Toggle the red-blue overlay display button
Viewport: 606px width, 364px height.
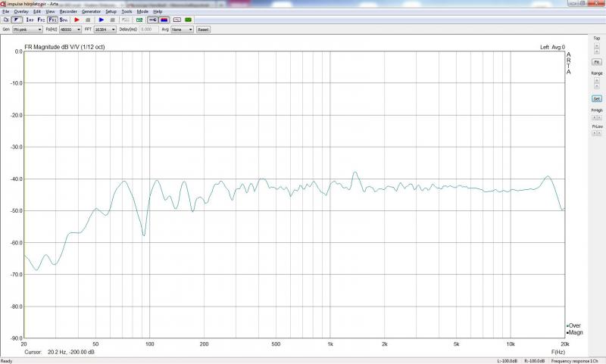(x=164, y=20)
